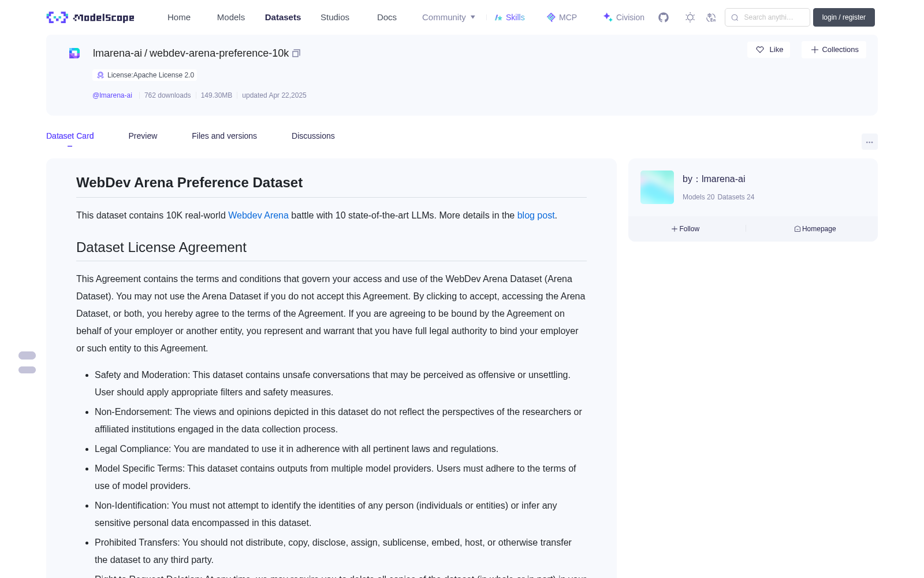Image resolution: width=924 pixels, height=578 pixels.
Task: Open the Skills page
Action: 509,17
